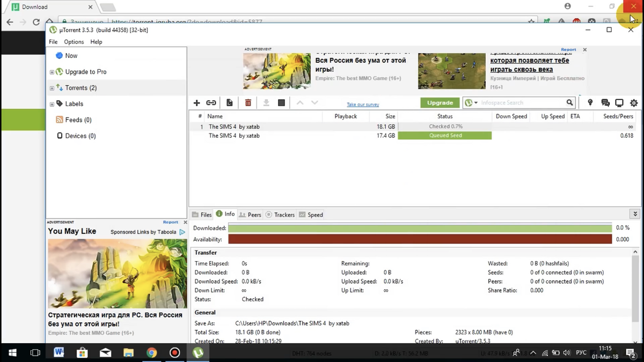
Task: Move torrent up in queue
Action: 300,103
